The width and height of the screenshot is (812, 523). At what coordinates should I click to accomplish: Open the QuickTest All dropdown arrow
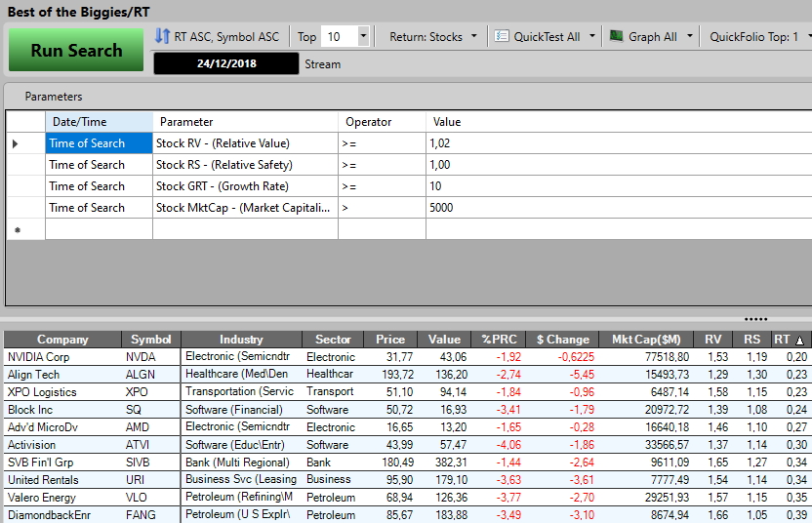click(591, 36)
